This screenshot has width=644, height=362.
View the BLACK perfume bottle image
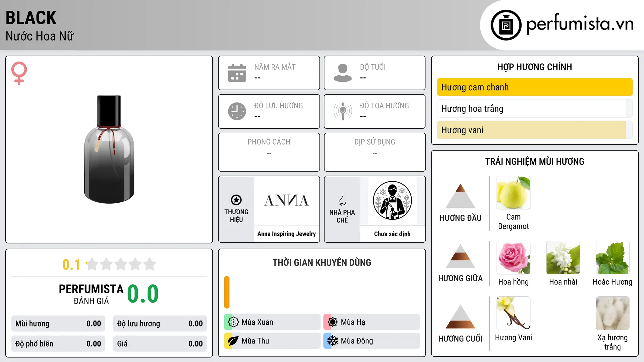tap(109, 150)
